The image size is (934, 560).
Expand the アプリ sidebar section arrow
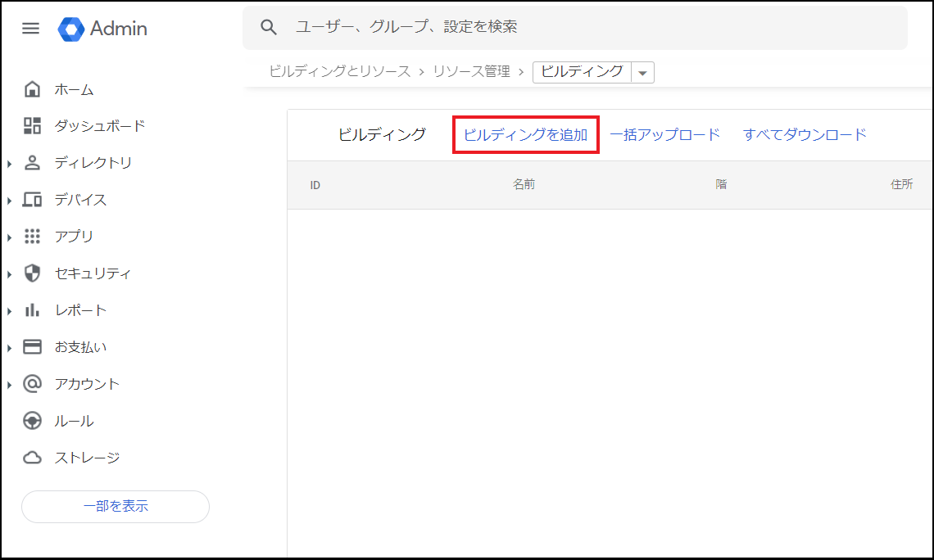9,237
